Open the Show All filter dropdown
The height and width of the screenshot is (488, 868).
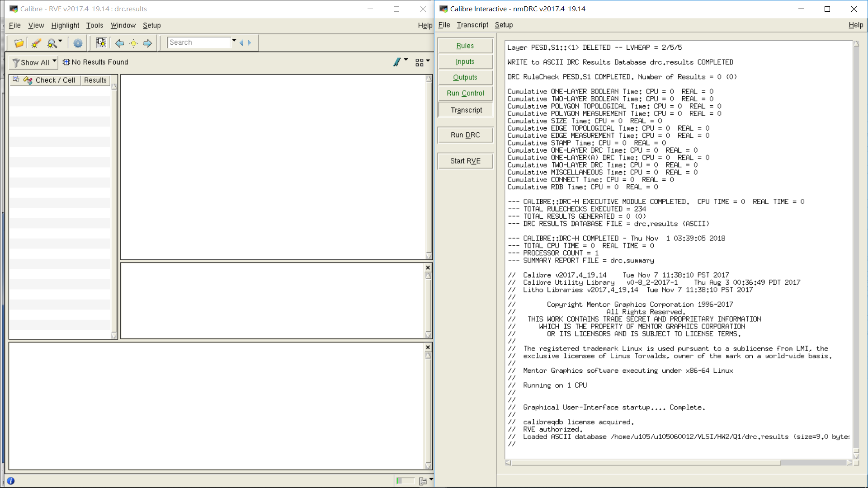(x=34, y=62)
